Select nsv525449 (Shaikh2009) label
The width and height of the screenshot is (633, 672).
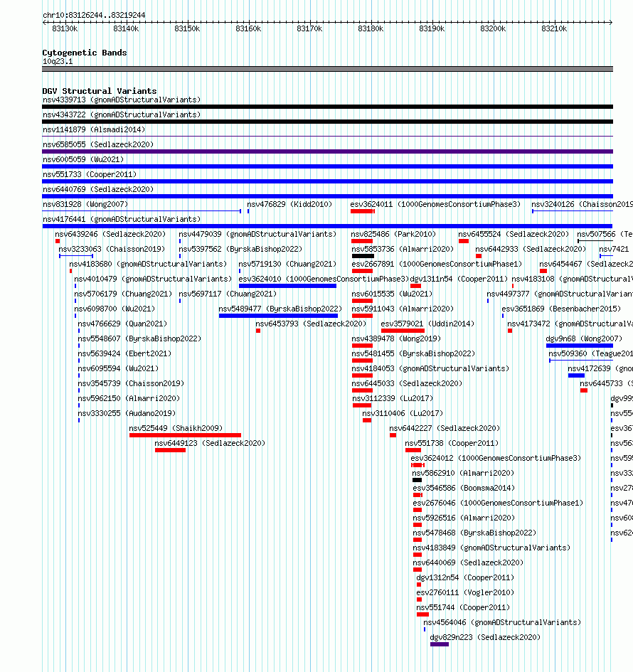click(176, 428)
